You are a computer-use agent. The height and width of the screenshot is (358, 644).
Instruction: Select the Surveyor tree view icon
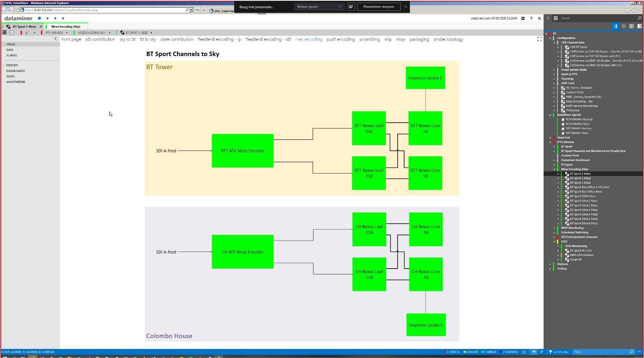point(616,26)
